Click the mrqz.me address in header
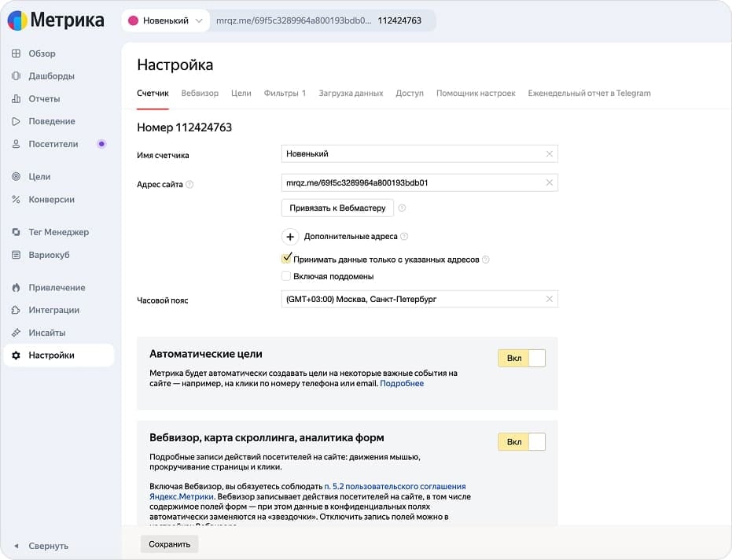This screenshot has width=732, height=560. [293, 20]
